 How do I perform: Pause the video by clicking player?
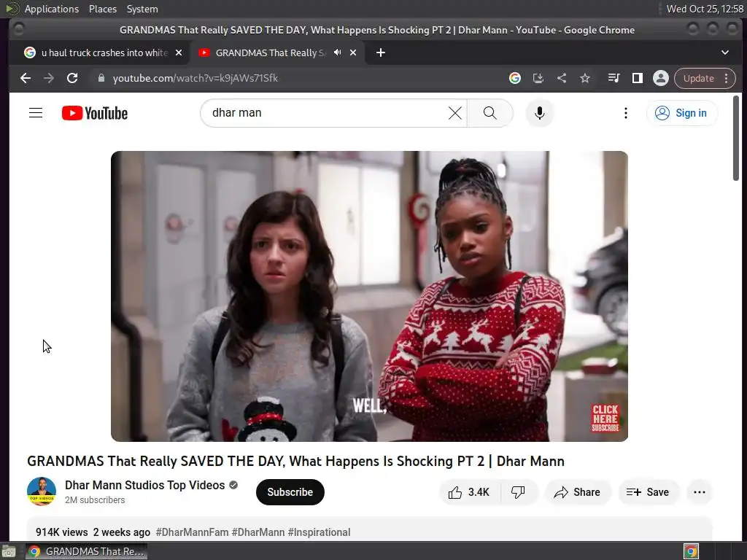coord(369,296)
